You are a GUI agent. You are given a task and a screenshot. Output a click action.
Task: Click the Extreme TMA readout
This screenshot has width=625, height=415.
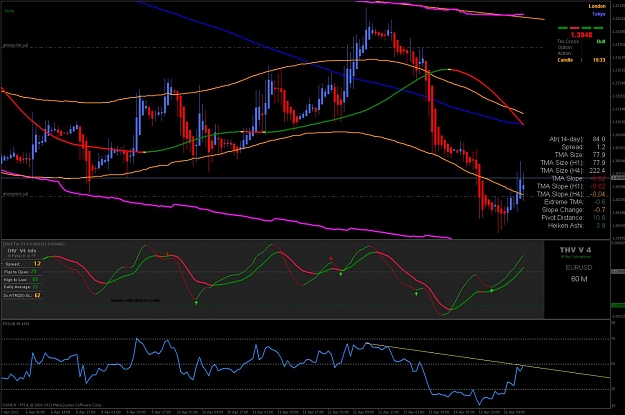tap(574, 202)
